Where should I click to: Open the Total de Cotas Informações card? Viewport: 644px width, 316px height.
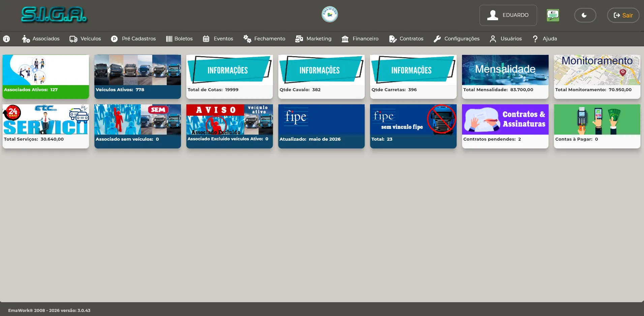tap(229, 70)
